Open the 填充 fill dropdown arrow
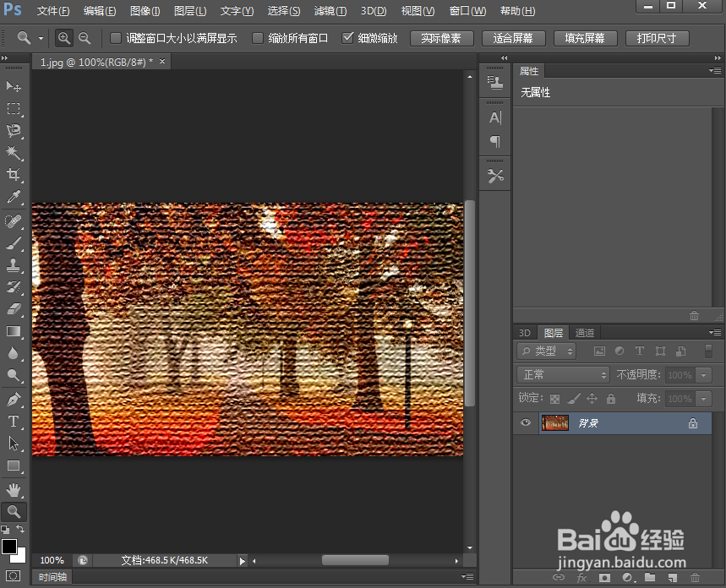This screenshot has width=726, height=588. 704,398
